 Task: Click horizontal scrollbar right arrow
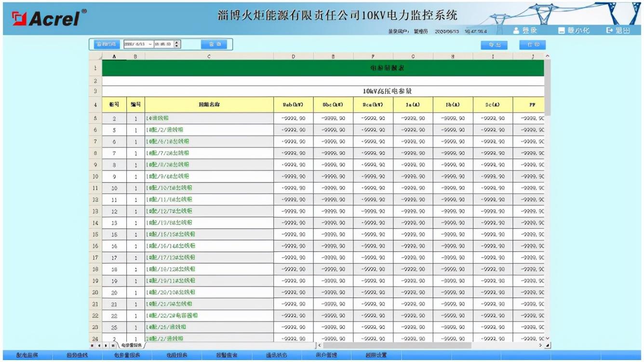tap(541, 346)
